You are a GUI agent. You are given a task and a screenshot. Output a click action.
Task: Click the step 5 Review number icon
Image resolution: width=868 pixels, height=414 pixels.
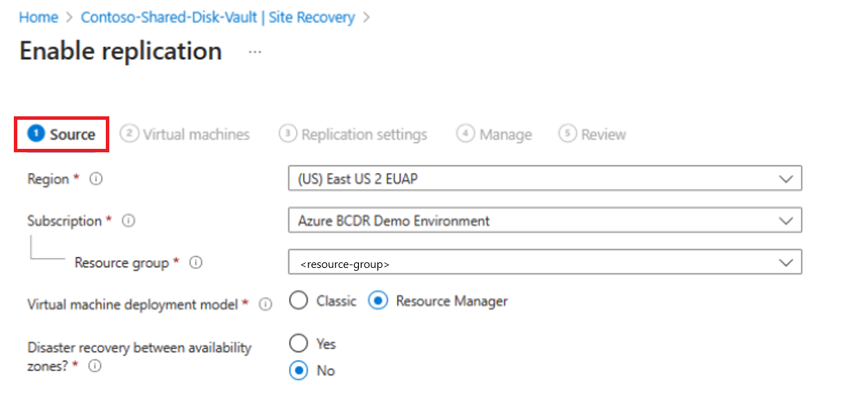click(568, 134)
